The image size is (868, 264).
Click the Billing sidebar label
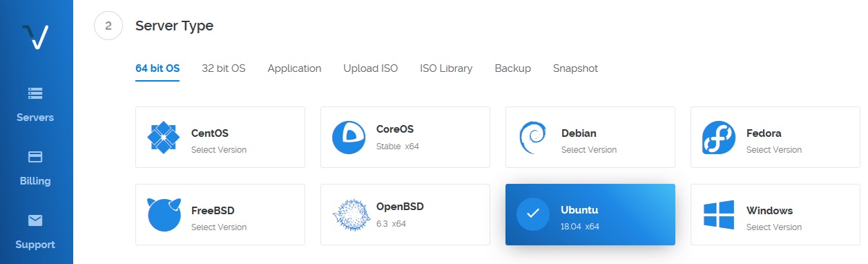point(35,181)
